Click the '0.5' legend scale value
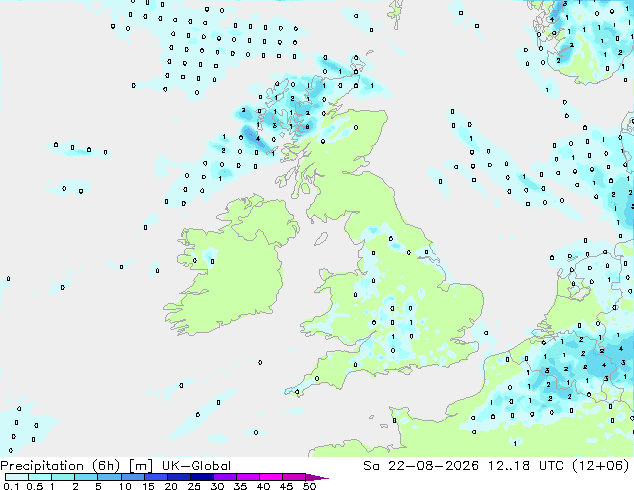 pos(34,486)
